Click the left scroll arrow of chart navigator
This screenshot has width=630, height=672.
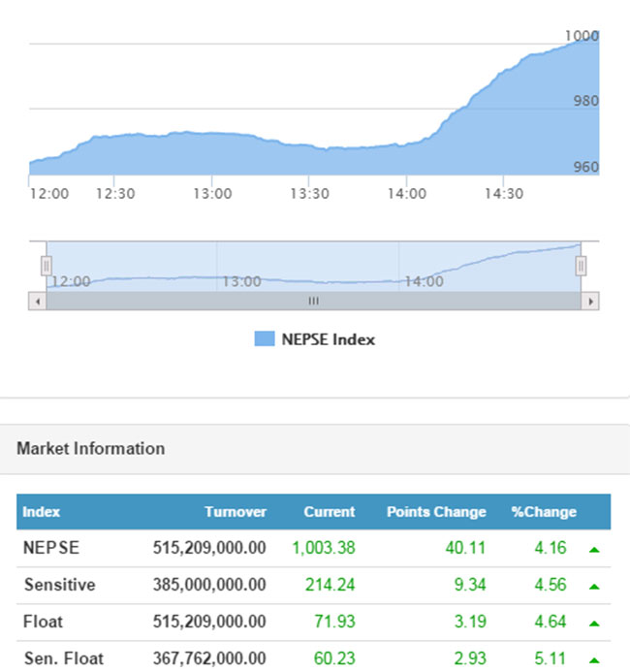click(38, 302)
